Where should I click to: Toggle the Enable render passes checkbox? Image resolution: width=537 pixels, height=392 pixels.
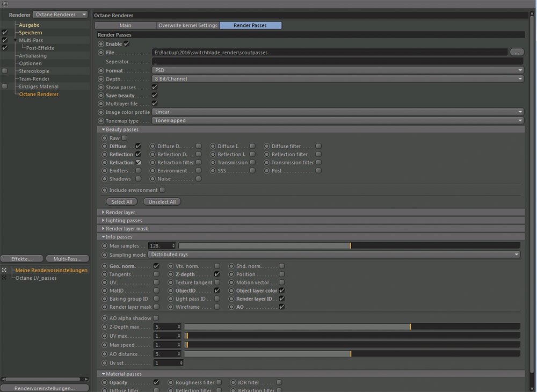click(126, 44)
